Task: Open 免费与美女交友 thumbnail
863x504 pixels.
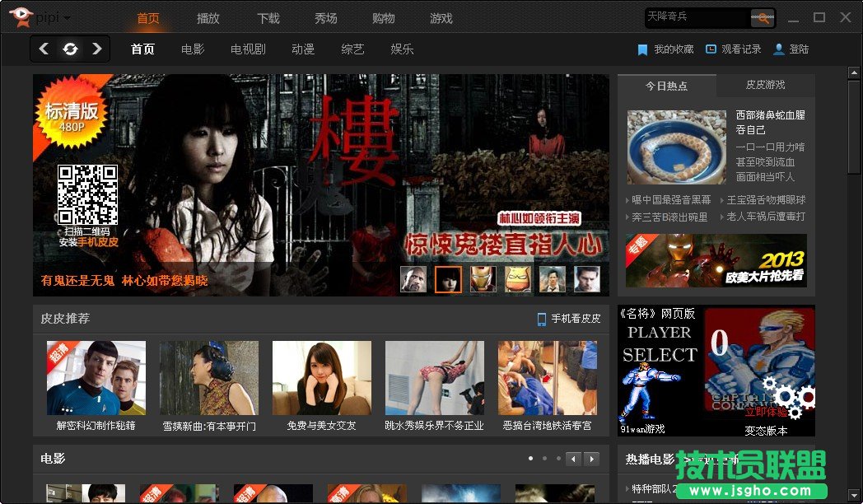Action: 322,378
